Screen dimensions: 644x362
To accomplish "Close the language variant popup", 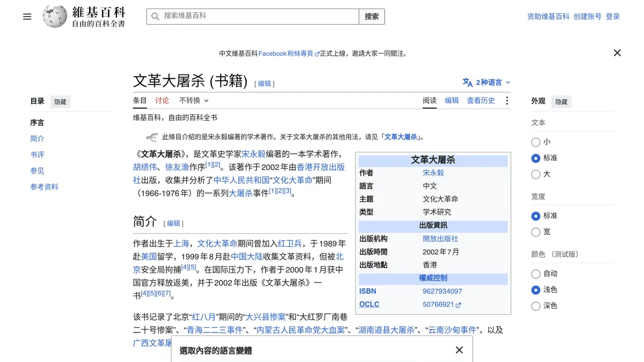I will point(459,350).
